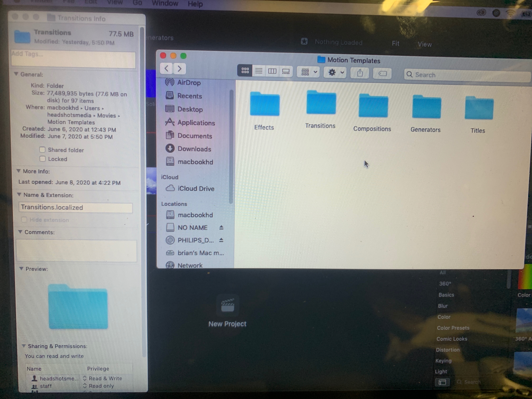Open the Help menu
Screen dimensions: 532x399
[195, 4]
